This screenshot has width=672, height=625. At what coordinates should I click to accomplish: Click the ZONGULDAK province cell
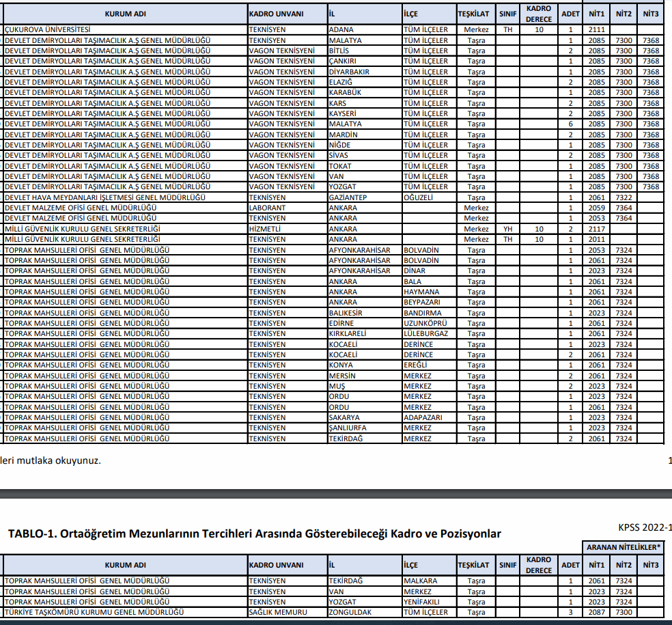(x=365, y=612)
